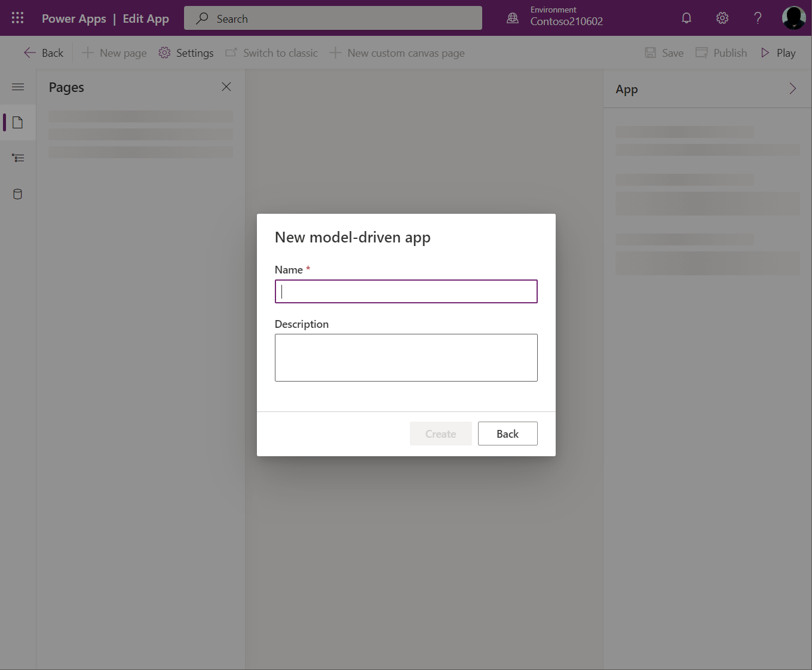This screenshot has height=670, width=812.
Task: Open the Data icon in the left rail
Action: coord(18,193)
